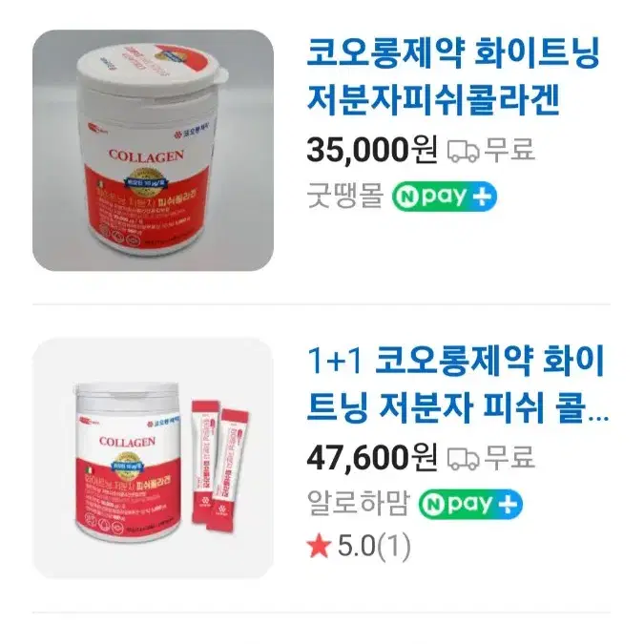
Task: Open the 1+1 collagen jar with sticks thumbnail
Action: click(x=153, y=458)
